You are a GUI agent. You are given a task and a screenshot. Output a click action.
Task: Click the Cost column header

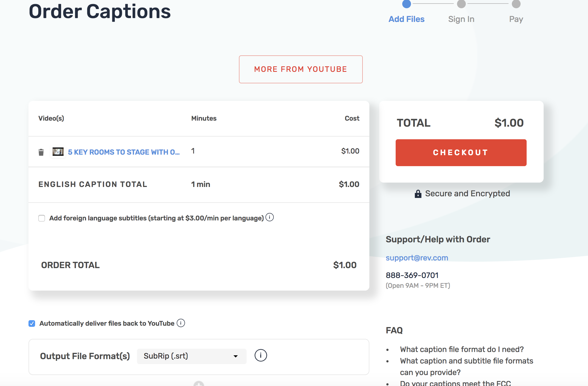[352, 118]
